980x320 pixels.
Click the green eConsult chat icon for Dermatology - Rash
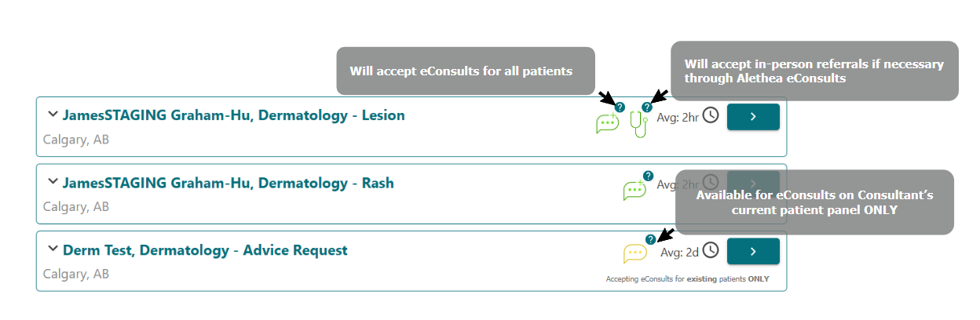point(634,190)
